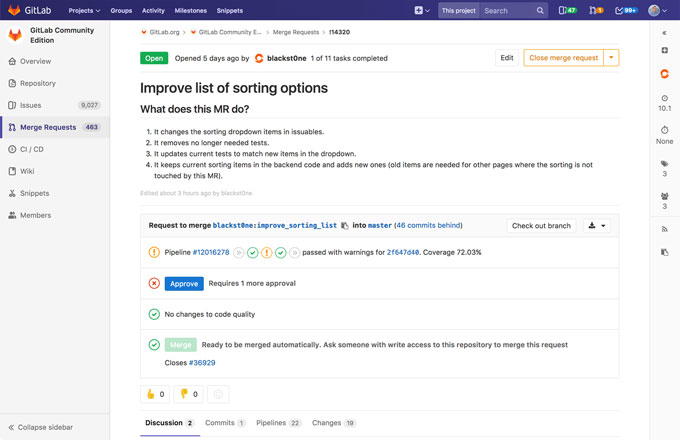The height and width of the screenshot is (440, 680).
Task: Open pipeline #12016278 link
Action: (x=211, y=253)
